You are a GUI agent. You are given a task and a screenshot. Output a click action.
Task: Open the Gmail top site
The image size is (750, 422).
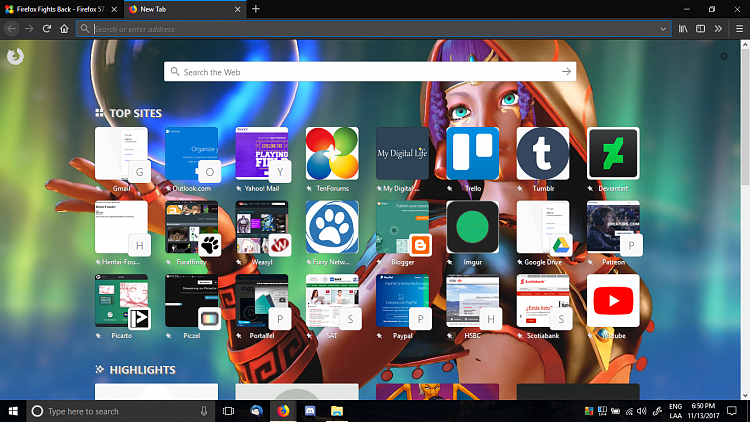point(121,154)
